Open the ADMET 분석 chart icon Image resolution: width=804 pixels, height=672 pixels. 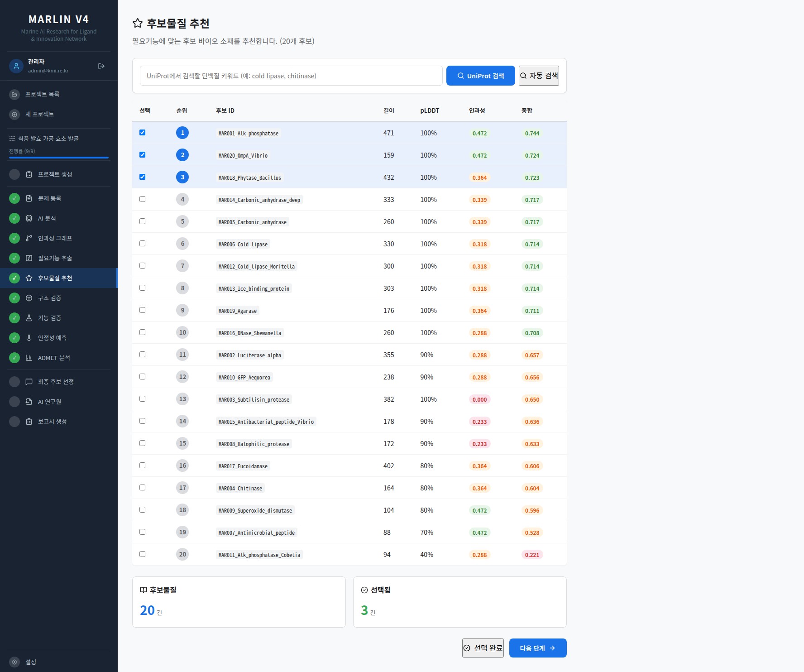coord(29,358)
